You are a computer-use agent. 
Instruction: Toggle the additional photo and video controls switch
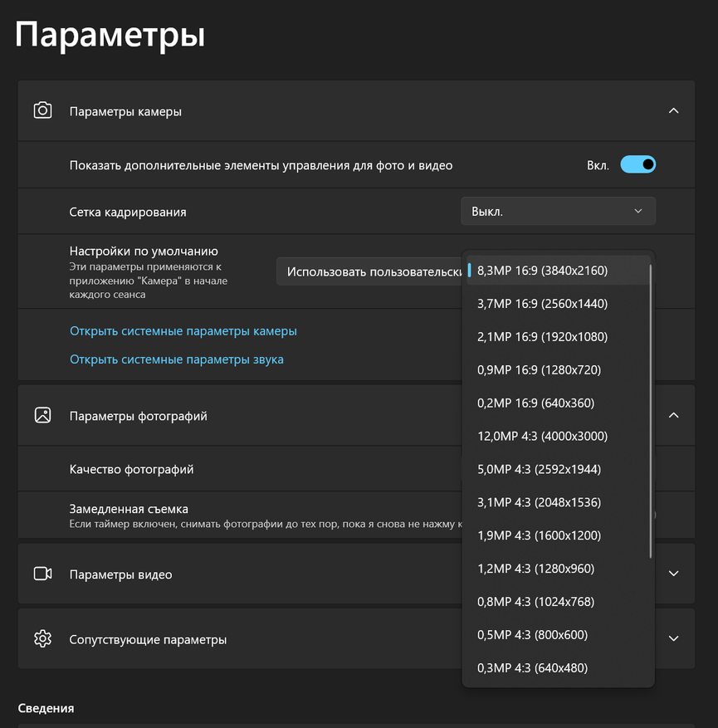637,164
